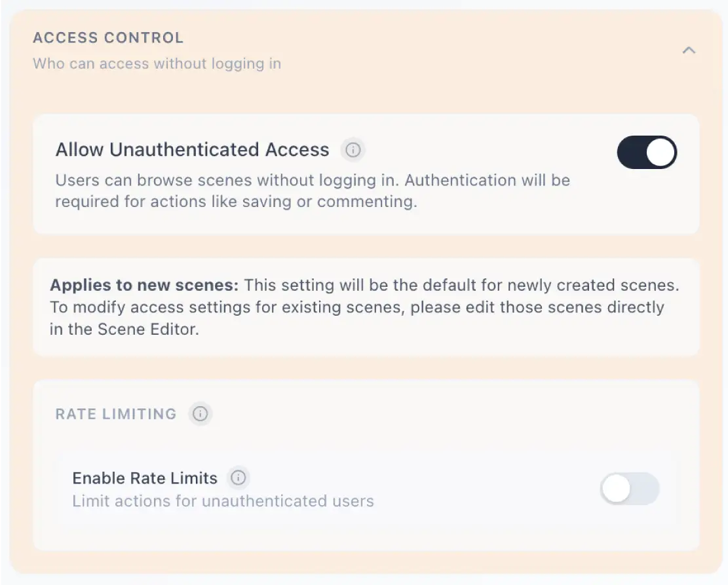Click info icon beside Enable Rate Limits
728x585 pixels.
point(238,478)
